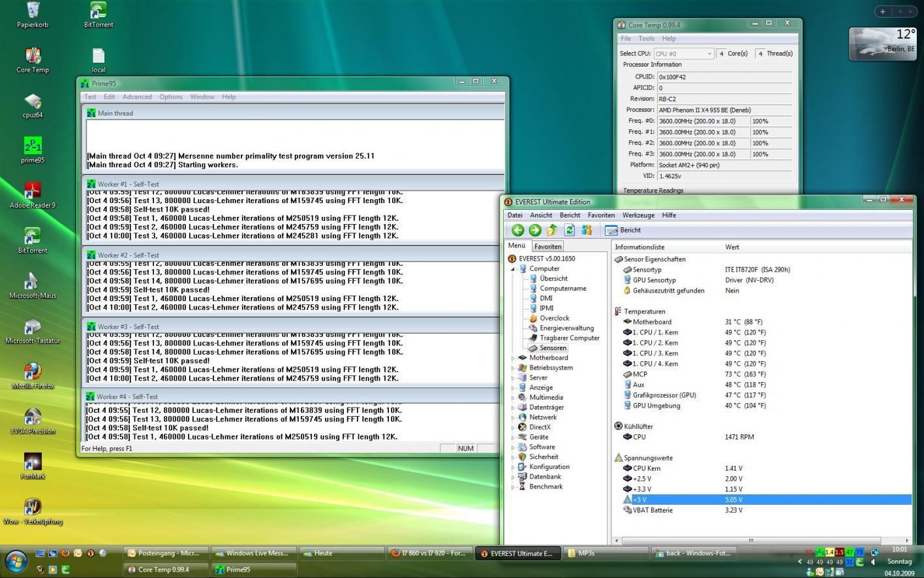
Task: Open the EVGA Precision desktop icon
Action: (33, 421)
